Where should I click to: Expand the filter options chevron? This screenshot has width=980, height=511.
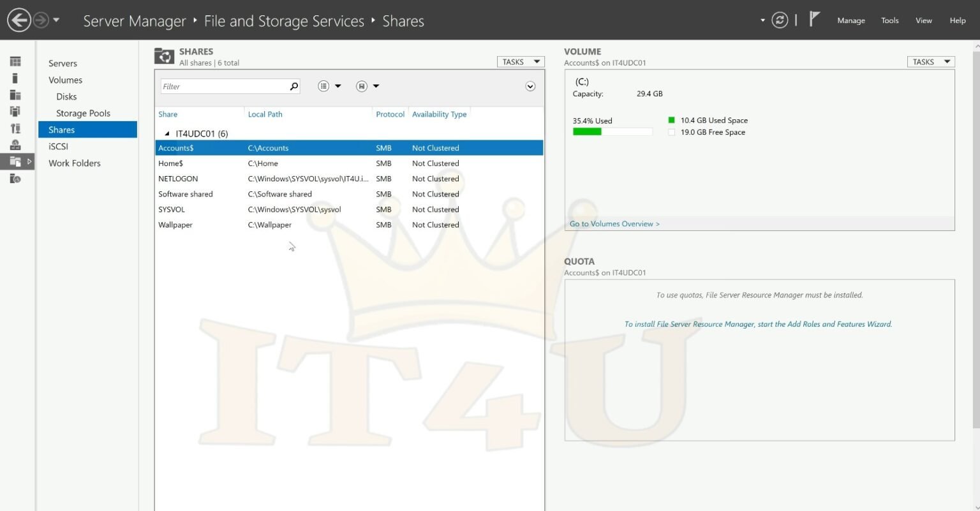coord(530,86)
